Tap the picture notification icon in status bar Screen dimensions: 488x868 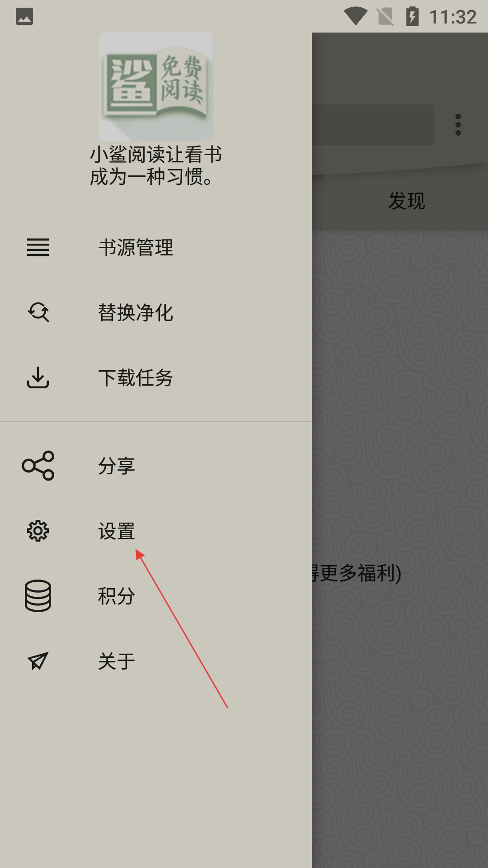pos(24,16)
